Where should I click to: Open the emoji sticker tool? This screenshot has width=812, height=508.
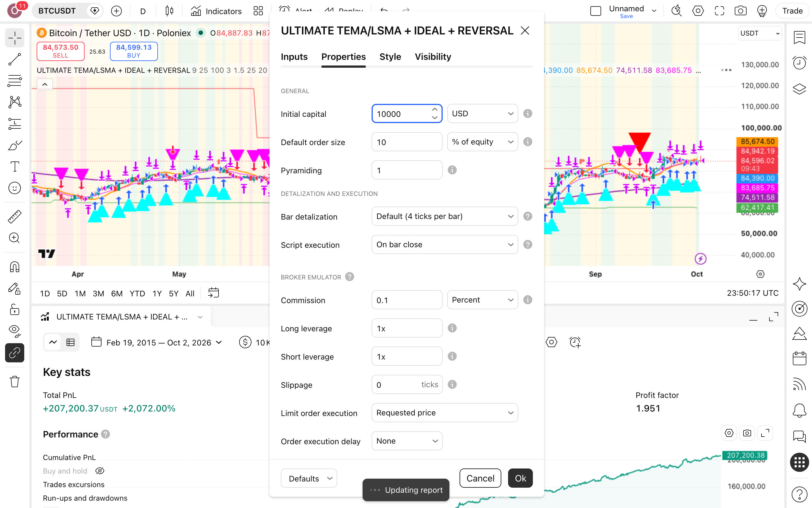[x=14, y=188]
